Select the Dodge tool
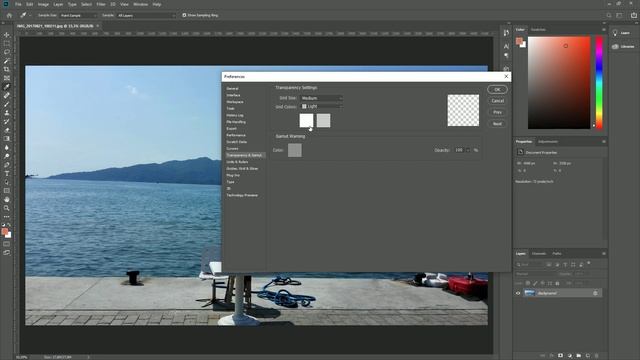Screen dimensions: 640x360 click(7, 156)
